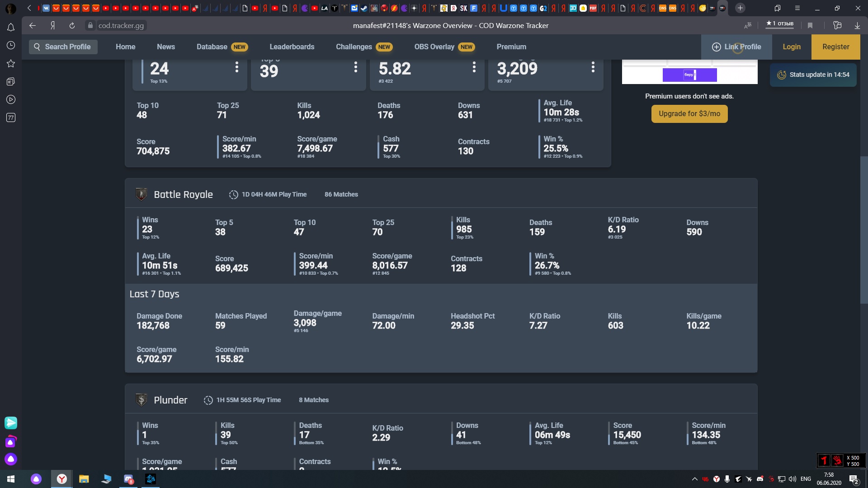Click the 1 отзыв reviews label
The height and width of the screenshot is (488, 868).
coord(780,23)
